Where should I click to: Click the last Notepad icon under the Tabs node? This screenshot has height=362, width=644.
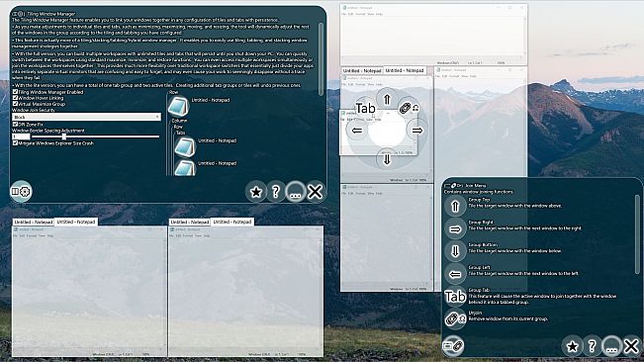[184, 168]
